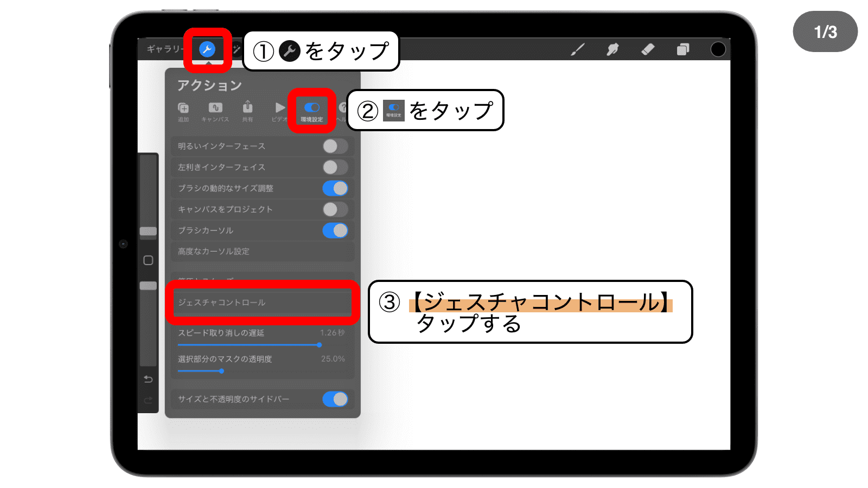The height and width of the screenshot is (488, 868).
Task: Open the Layers panel icon
Action: coord(683,49)
